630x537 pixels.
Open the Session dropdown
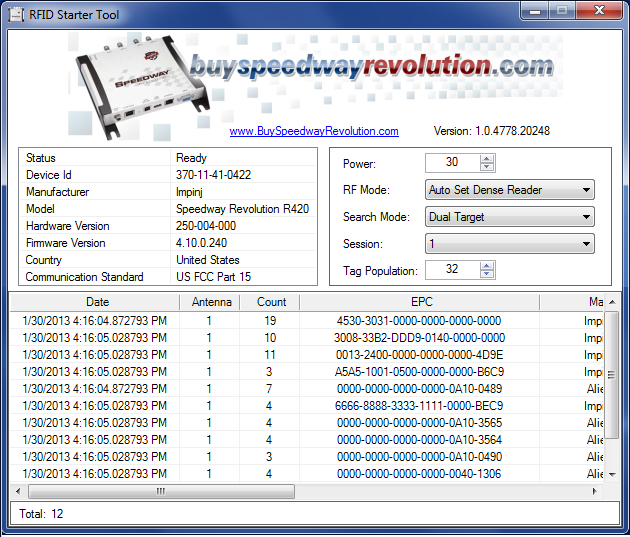[509, 244]
